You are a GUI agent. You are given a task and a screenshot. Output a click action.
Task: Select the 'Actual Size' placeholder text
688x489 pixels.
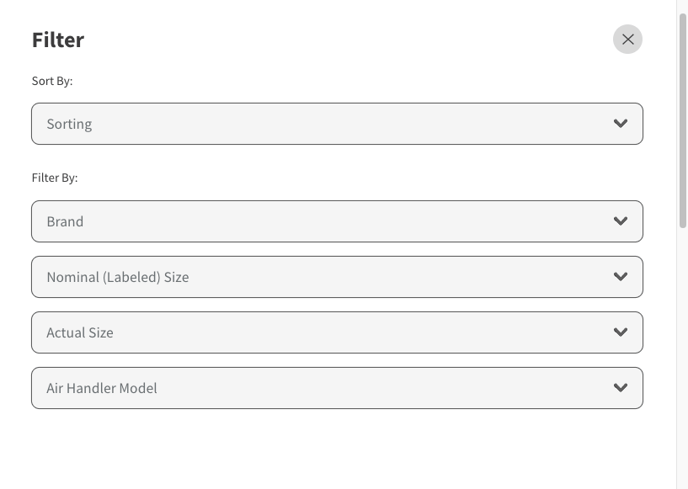point(80,333)
